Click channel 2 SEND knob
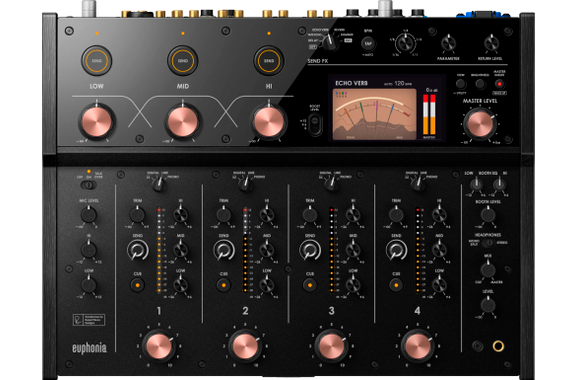Screen dimensions: 576x380 (x=224, y=250)
